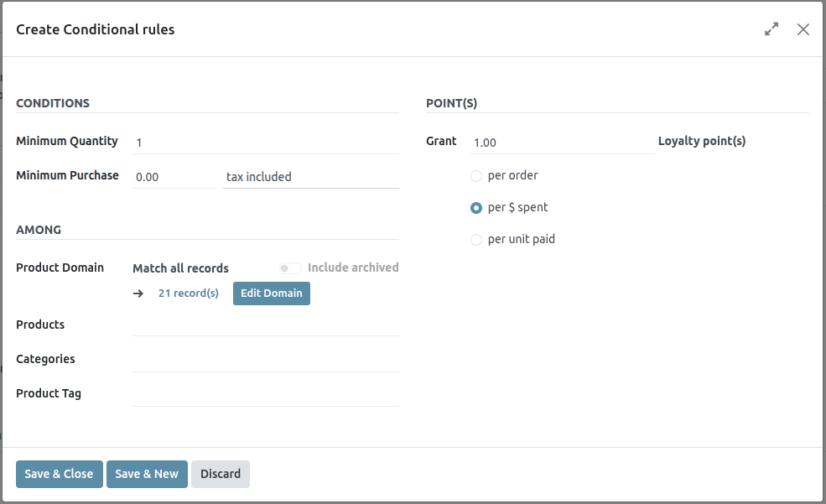Focus the Minimum Quantity input field

265,143
